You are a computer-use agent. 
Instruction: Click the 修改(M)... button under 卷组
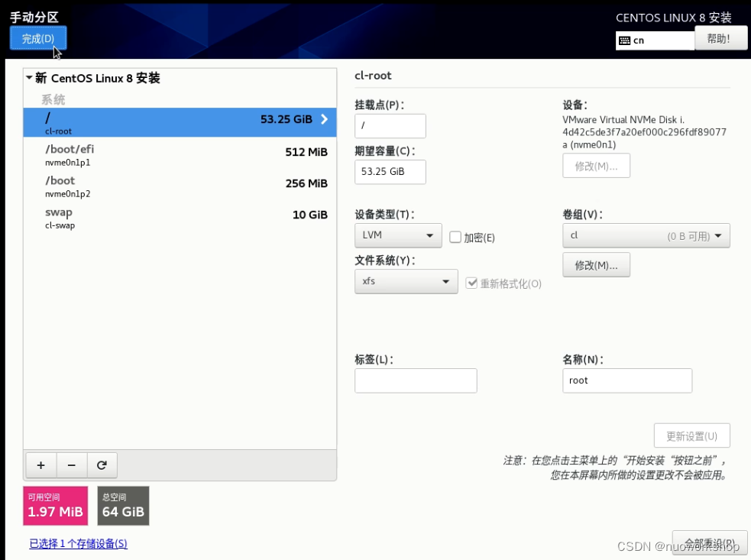[x=597, y=265]
